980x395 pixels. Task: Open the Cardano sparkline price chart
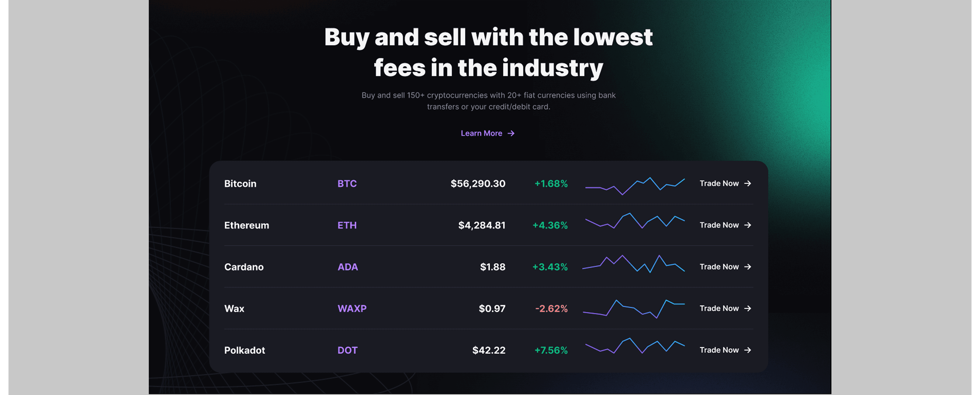pos(633,264)
